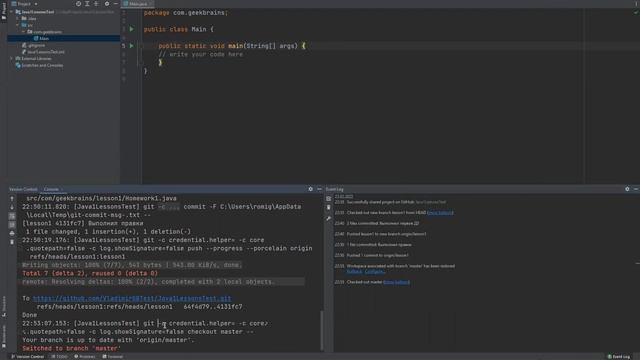Open Version Control panel settings gear

pyautogui.click(x=311, y=189)
